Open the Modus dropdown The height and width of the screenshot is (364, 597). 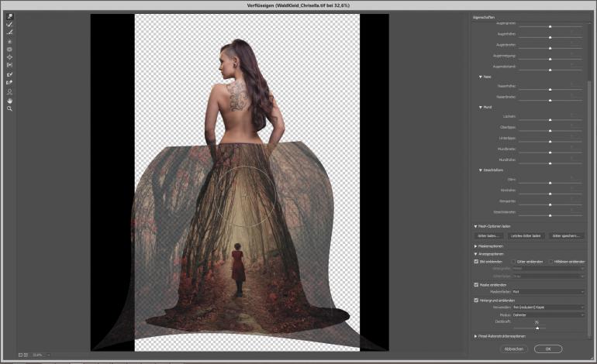(548, 315)
